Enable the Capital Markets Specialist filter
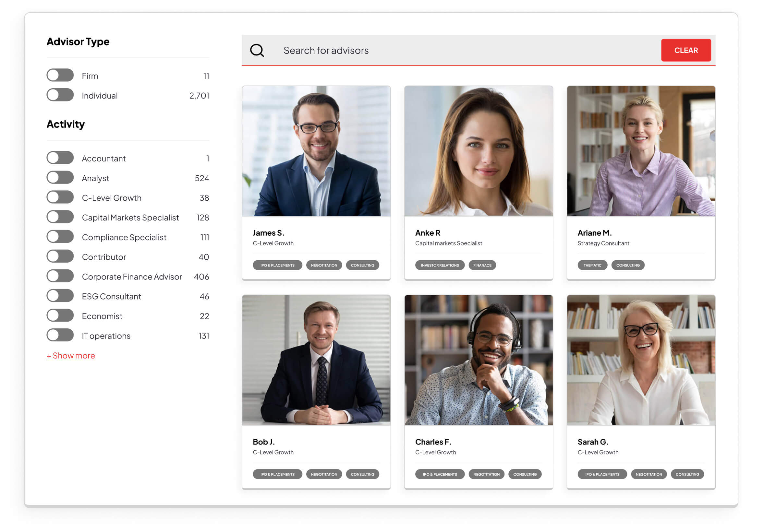 (60, 217)
